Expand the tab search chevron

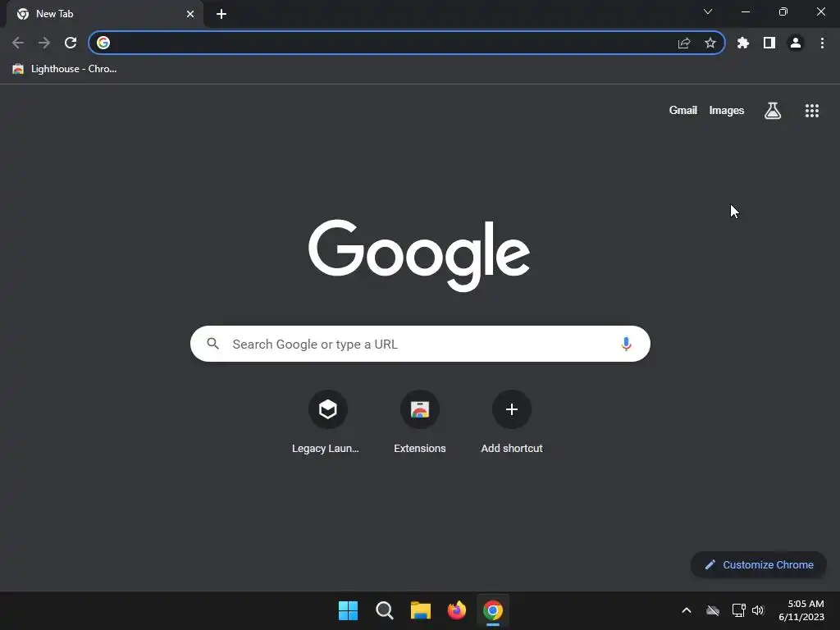click(x=708, y=11)
